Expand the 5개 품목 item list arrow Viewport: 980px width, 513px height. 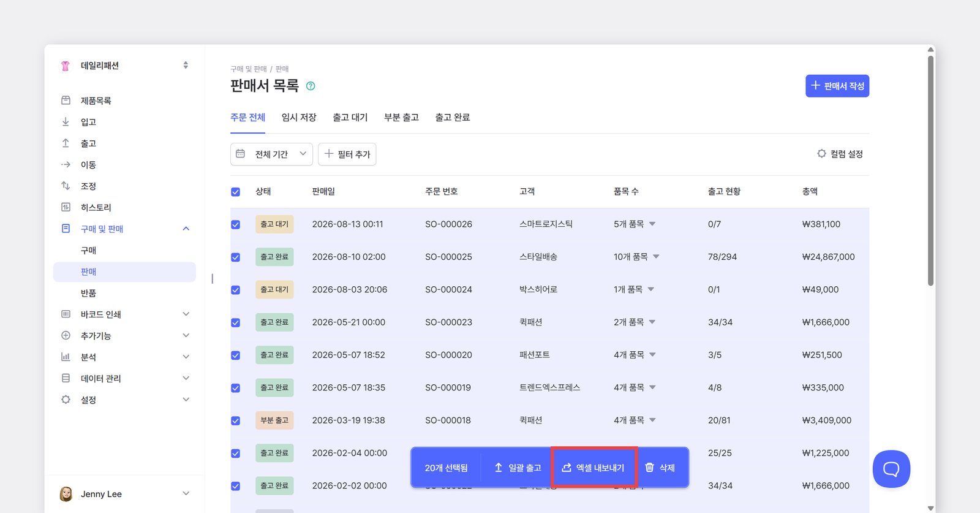tap(652, 224)
